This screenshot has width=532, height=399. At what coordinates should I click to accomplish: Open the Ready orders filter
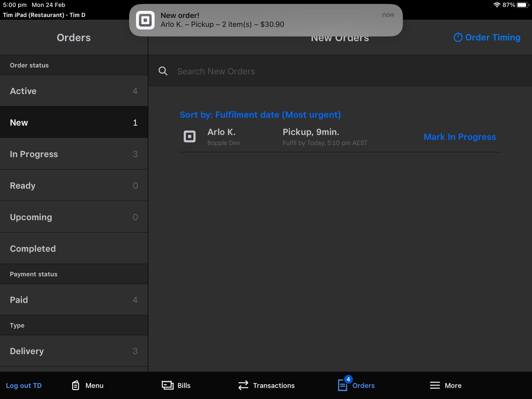pyautogui.click(x=73, y=185)
